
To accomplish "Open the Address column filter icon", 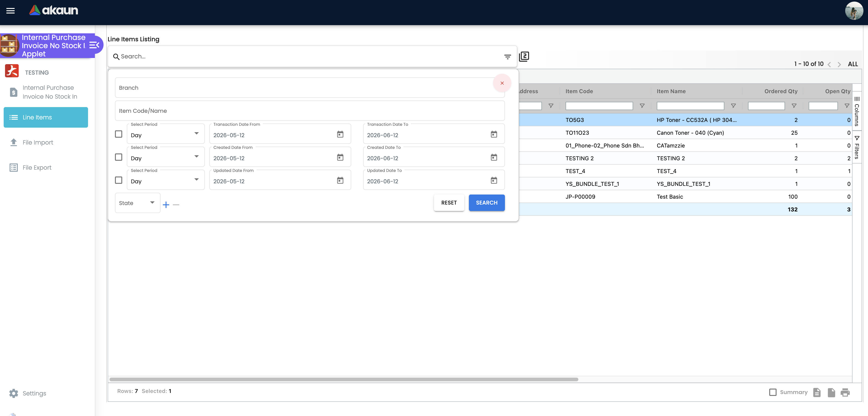I will click(551, 106).
